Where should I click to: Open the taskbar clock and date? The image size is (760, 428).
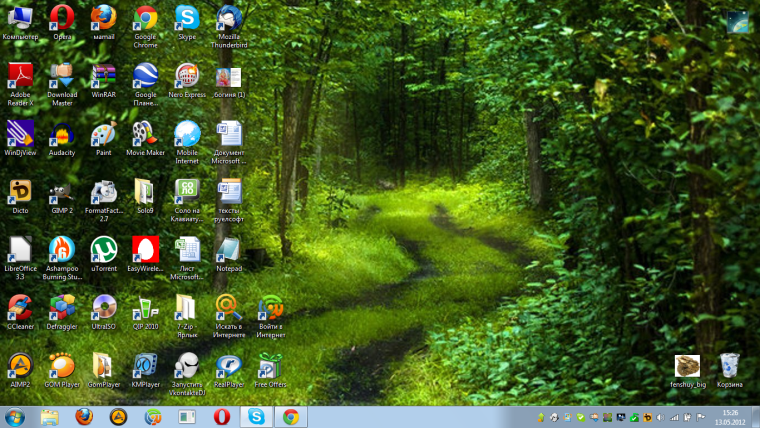coord(730,417)
